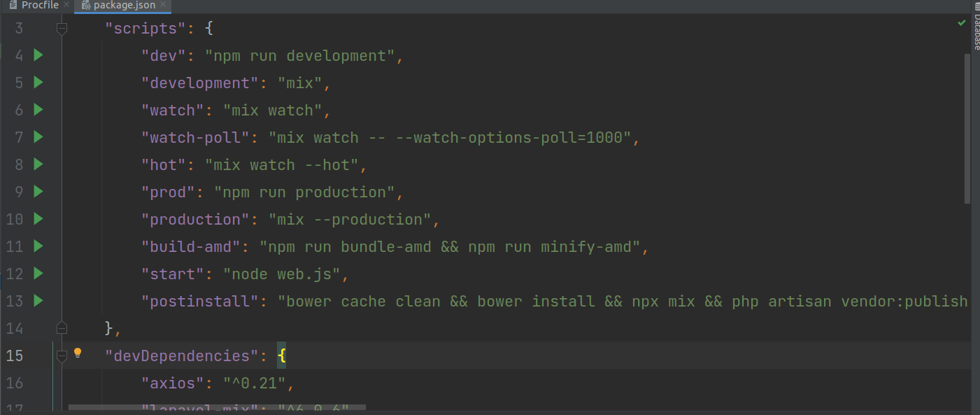Viewport: 980px width, 415px height.
Task: Click line number 15 in the gutter
Action: pyautogui.click(x=14, y=356)
